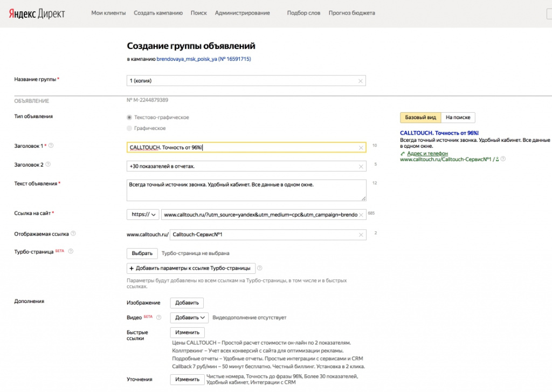Open Поиск in top navigation

[x=198, y=13]
